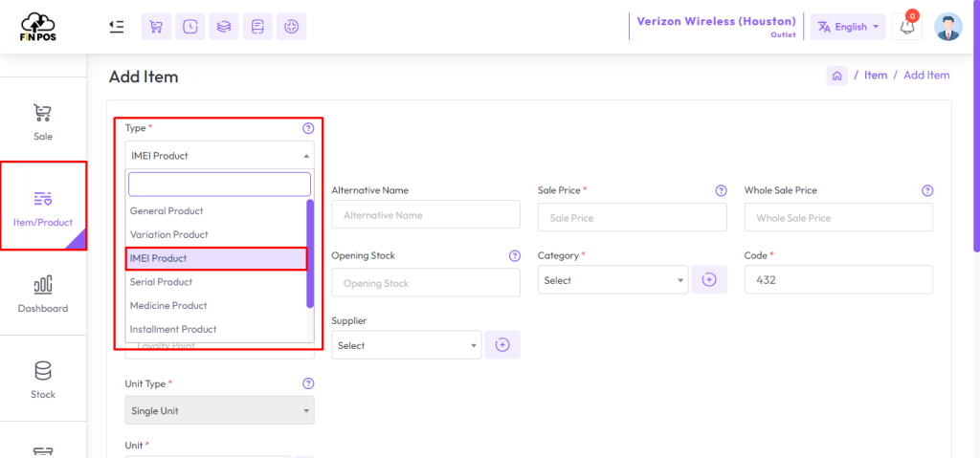The height and width of the screenshot is (458, 980).
Task: Add new category with plus icon
Action: pos(709,280)
